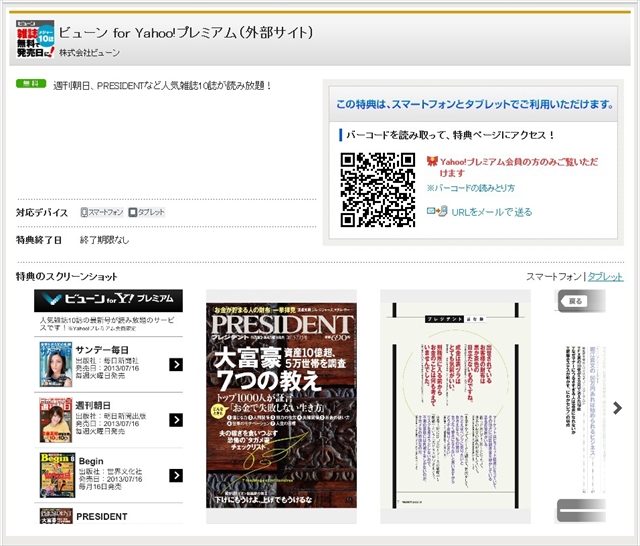
Task: Click the PRESIDENT article page screenshot
Action: [x=456, y=406]
